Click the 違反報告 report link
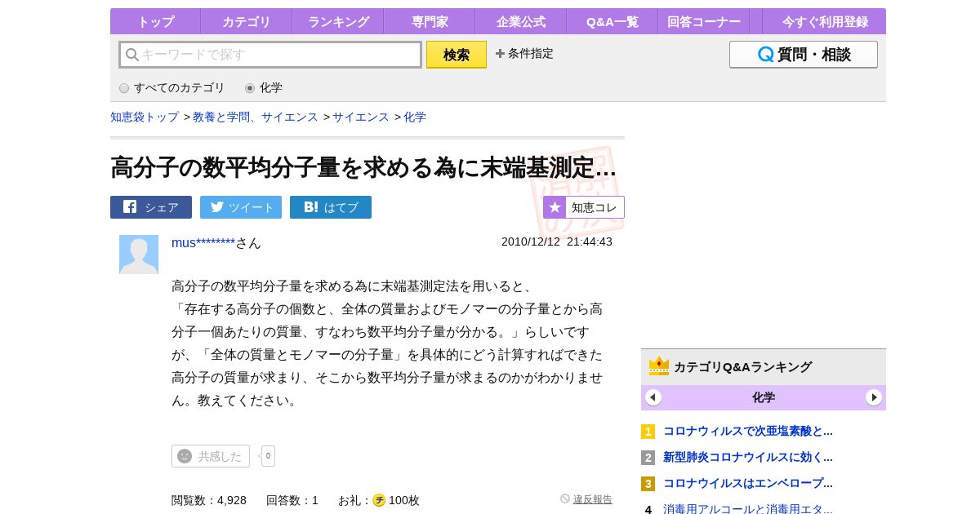Screen dimensions: 980x514 tap(593, 499)
